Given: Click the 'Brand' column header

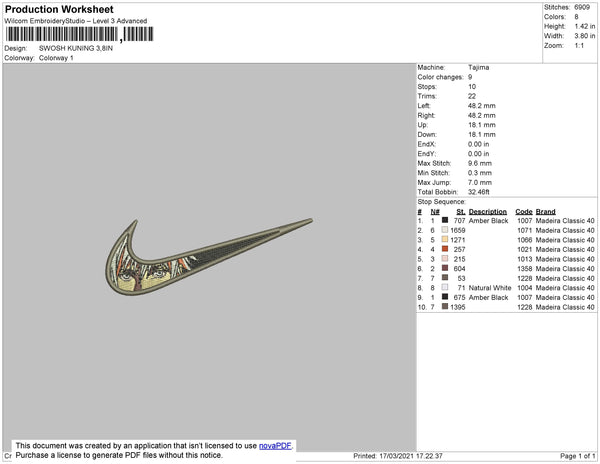Looking at the screenshot, I should pos(546,212).
